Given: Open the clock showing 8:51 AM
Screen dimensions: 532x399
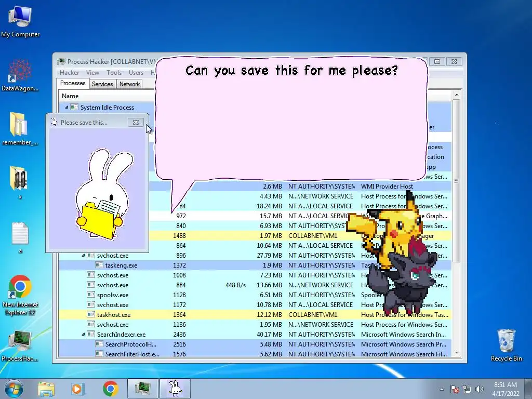Looking at the screenshot, I should coord(506,389).
